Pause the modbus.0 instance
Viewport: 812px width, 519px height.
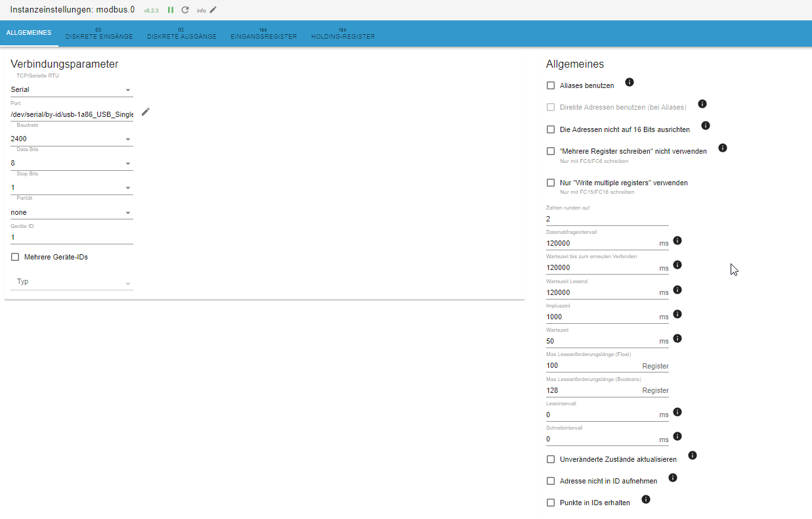(171, 10)
